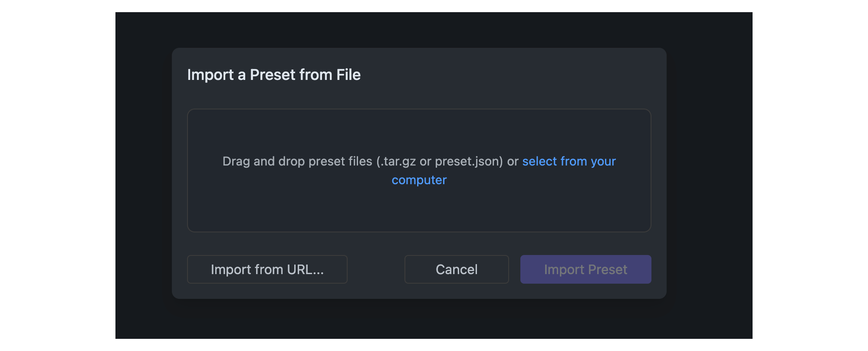
Task: Click the 'Import a Preset from File' heading
Action: pyautogui.click(x=274, y=75)
